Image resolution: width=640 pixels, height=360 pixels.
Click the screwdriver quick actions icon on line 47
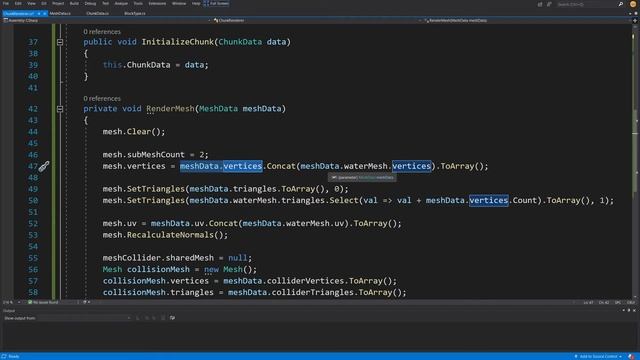(x=44, y=166)
